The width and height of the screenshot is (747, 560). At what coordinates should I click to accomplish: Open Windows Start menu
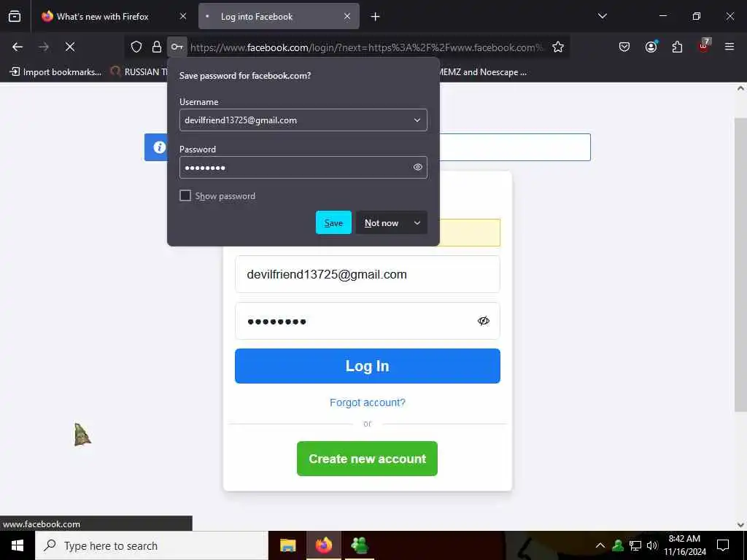(x=18, y=545)
